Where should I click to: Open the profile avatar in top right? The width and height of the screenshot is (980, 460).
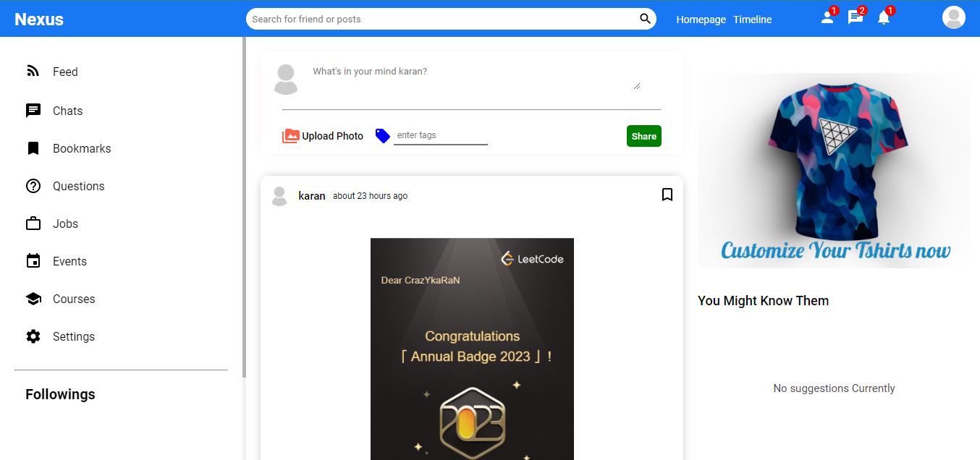click(953, 17)
